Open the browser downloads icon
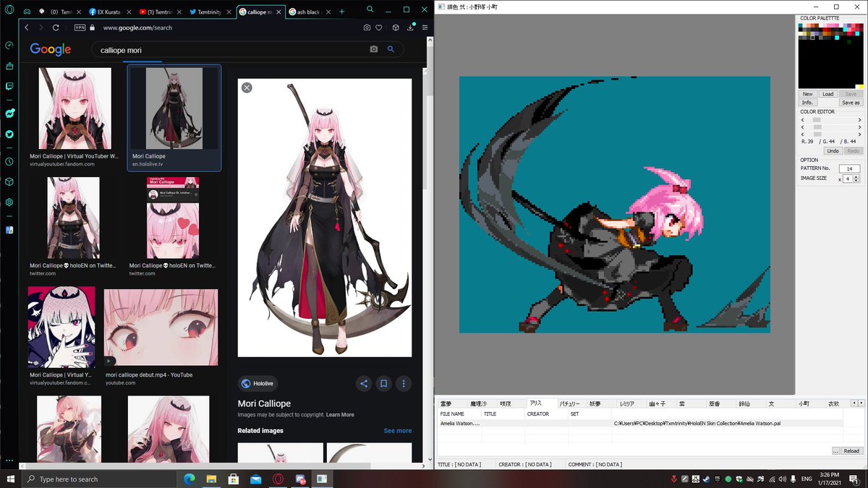The height and width of the screenshot is (488, 868). point(412,27)
